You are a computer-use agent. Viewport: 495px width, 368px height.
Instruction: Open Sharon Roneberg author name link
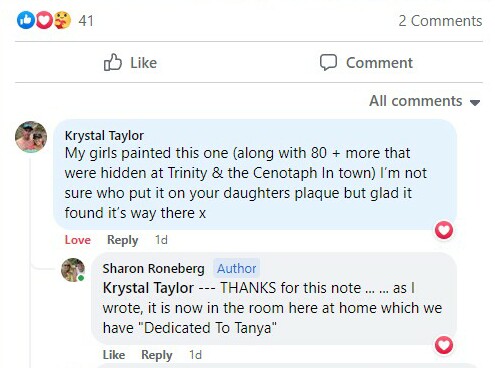(153, 268)
